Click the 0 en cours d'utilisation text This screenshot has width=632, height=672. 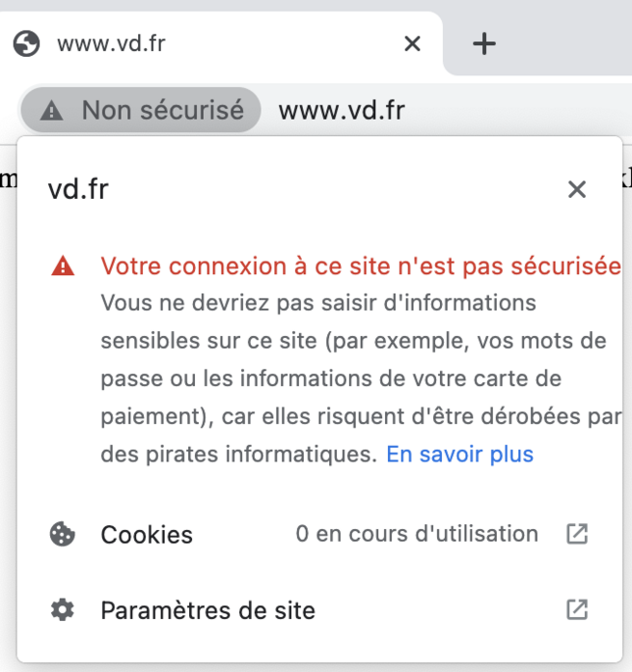coord(417,534)
